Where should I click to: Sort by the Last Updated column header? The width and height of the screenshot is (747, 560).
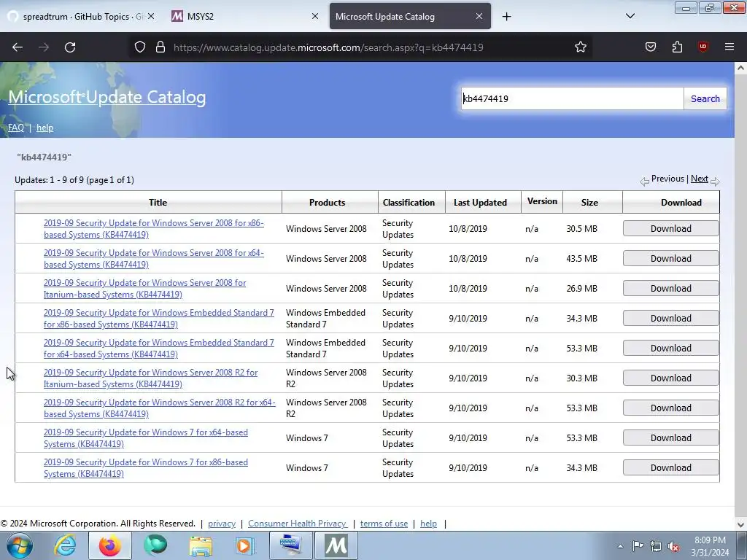coord(480,203)
